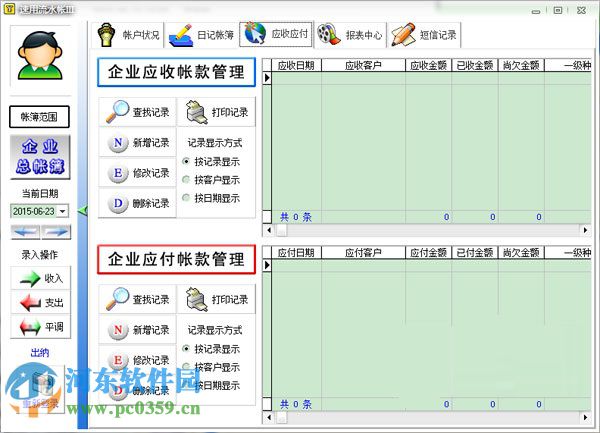Go to previous date with left arrow
Screen dimensions: 600x433
pos(25,232)
